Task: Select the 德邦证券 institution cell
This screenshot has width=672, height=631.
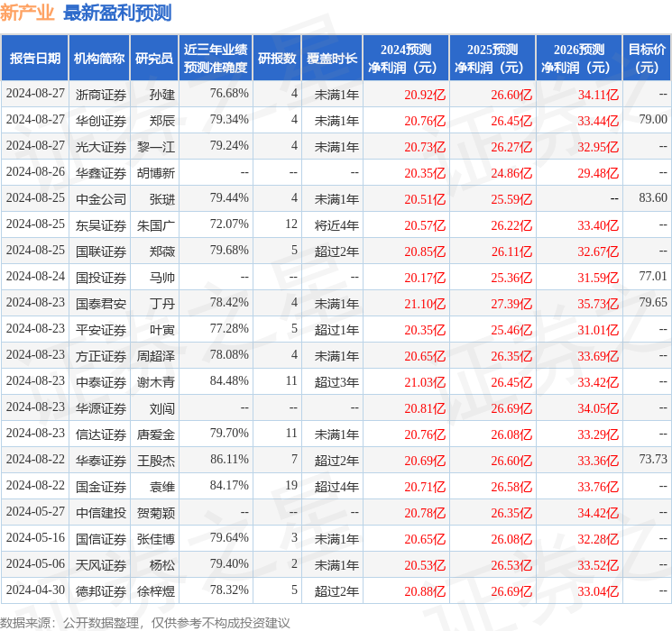Action: [x=101, y=591]
